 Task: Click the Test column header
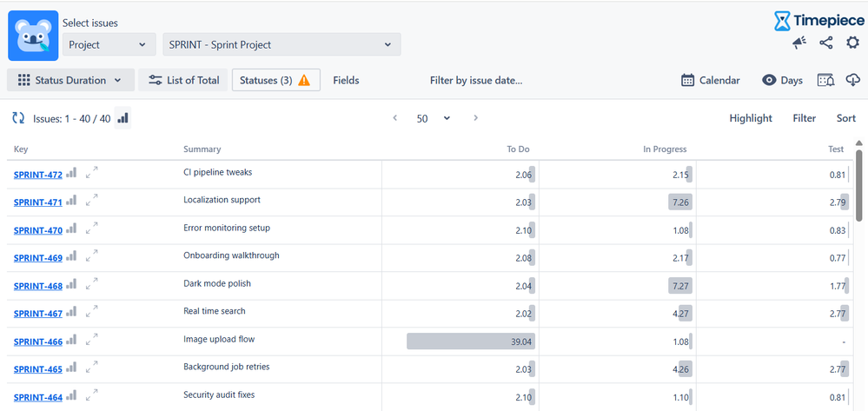point(836,149)
